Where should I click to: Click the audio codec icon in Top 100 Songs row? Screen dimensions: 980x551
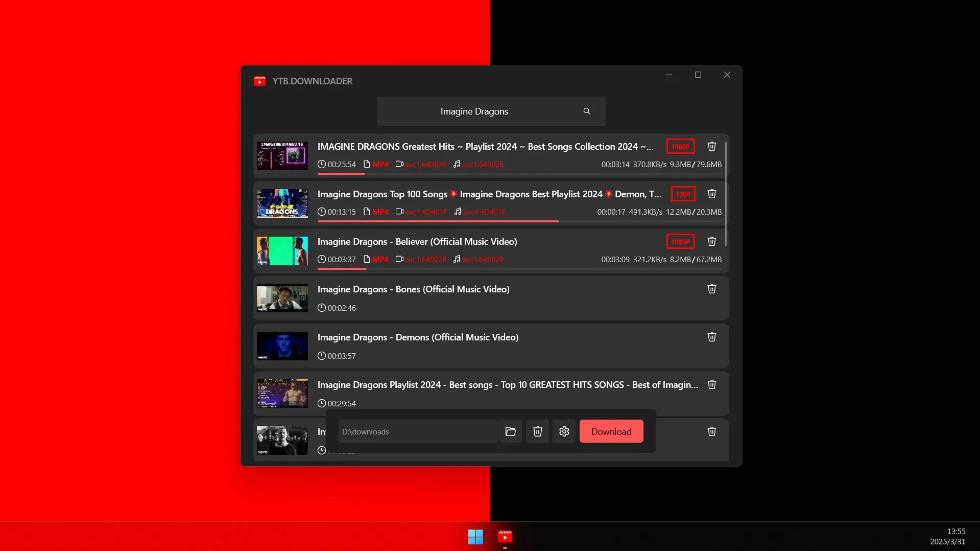(458, 212)
